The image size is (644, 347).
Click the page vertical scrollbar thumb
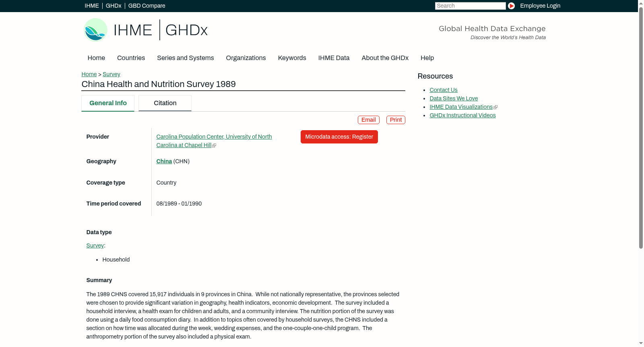[641, 127]
